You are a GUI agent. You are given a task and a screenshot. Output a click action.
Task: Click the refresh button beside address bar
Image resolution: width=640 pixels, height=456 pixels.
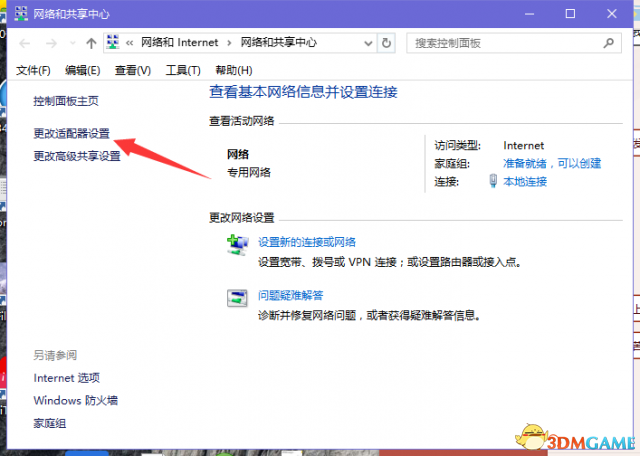pyautogui.click(x=387, y=43)
